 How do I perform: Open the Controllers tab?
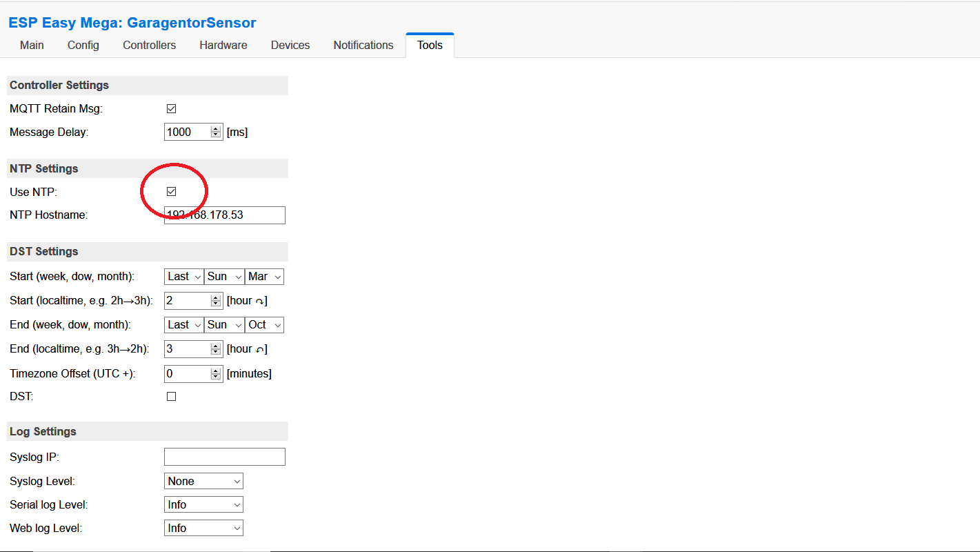(x=149, y=45)
